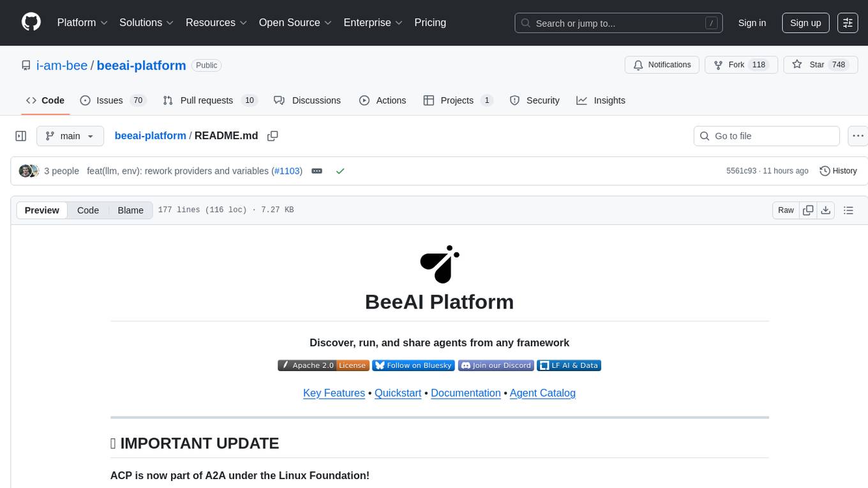Focus the Go to file field
868x488 pixels.
click(767, 136)
